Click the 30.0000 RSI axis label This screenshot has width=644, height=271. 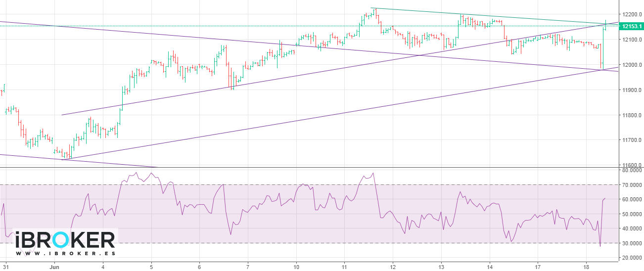pos(633,243)
